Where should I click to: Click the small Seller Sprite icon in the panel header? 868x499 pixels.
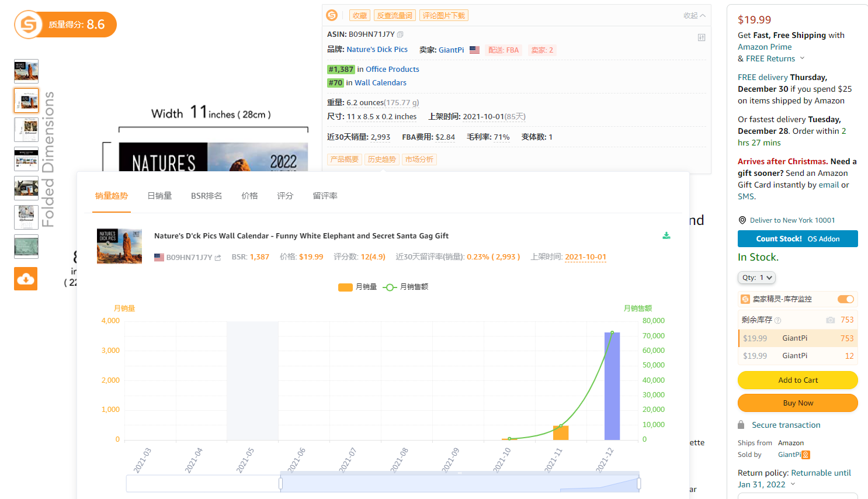(332, 15)
